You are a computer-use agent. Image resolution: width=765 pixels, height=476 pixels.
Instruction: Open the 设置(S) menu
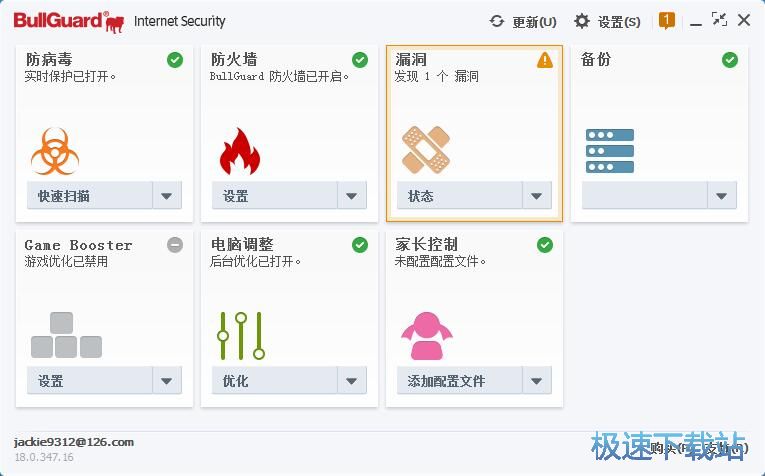[x=607, y=21]
